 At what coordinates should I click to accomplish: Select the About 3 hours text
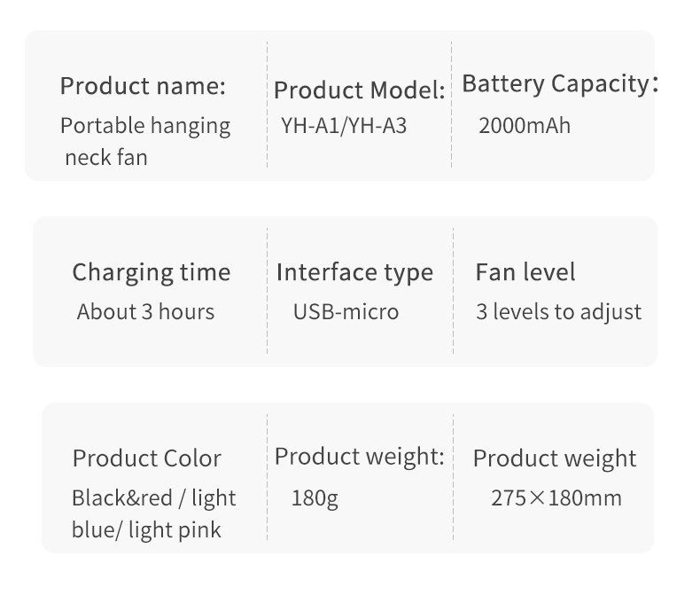pos(145,312)
